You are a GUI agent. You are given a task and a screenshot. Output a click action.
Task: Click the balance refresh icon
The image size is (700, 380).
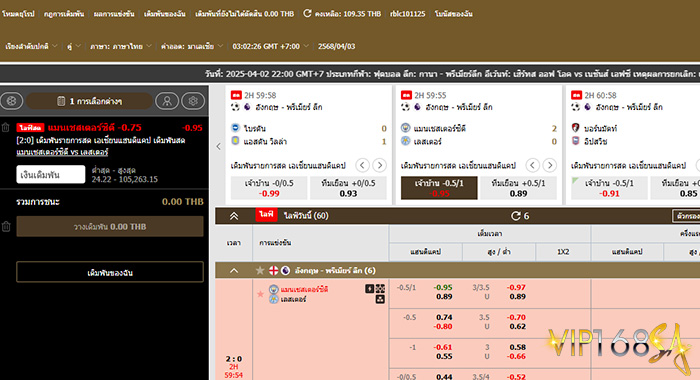(x=307, y=13)
